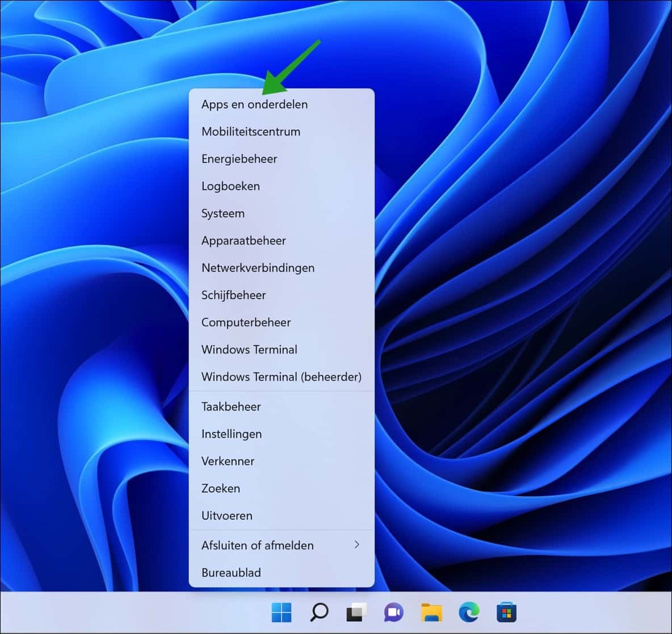Launch Microsoft Teams Chat from the taskbar

[x=393, y=612]
